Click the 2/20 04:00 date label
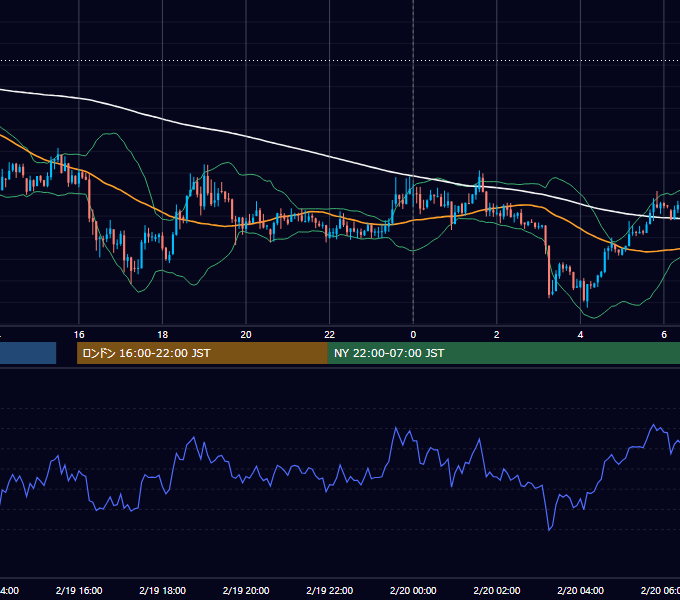The height and width of the screenshot is (600, 680). [x=580, y=590]
